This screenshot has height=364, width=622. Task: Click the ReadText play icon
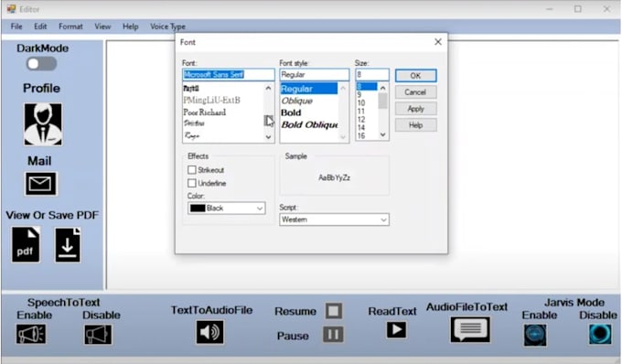click(x=396, y=329)
